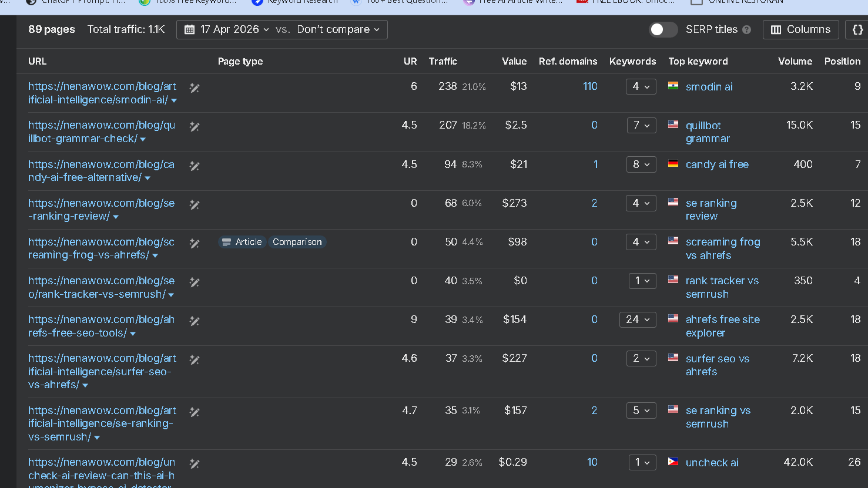The width and height of the screenshot is (868, 488).
Task: Expand the 24 keywords dropdown for ahrefs free site explorer
Action: 638,320
